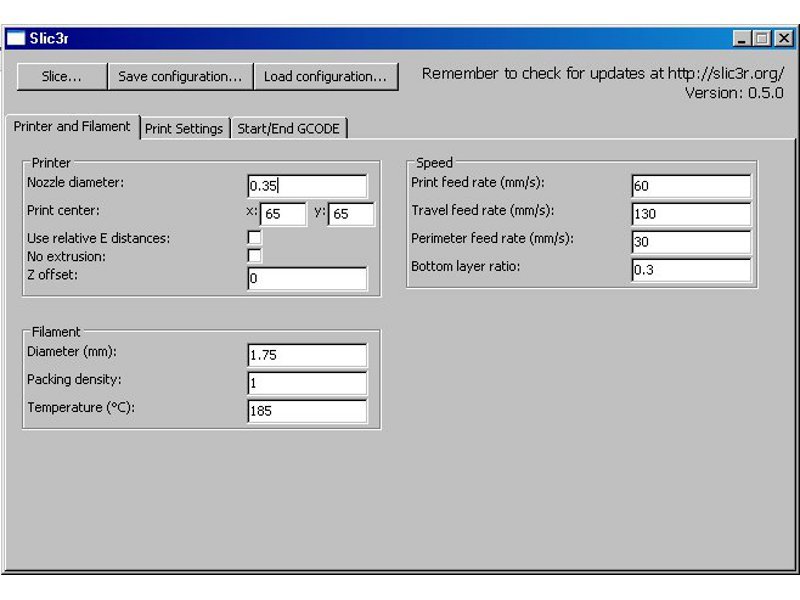
Task: Minimize the Slic3r window
Action: 742,38
